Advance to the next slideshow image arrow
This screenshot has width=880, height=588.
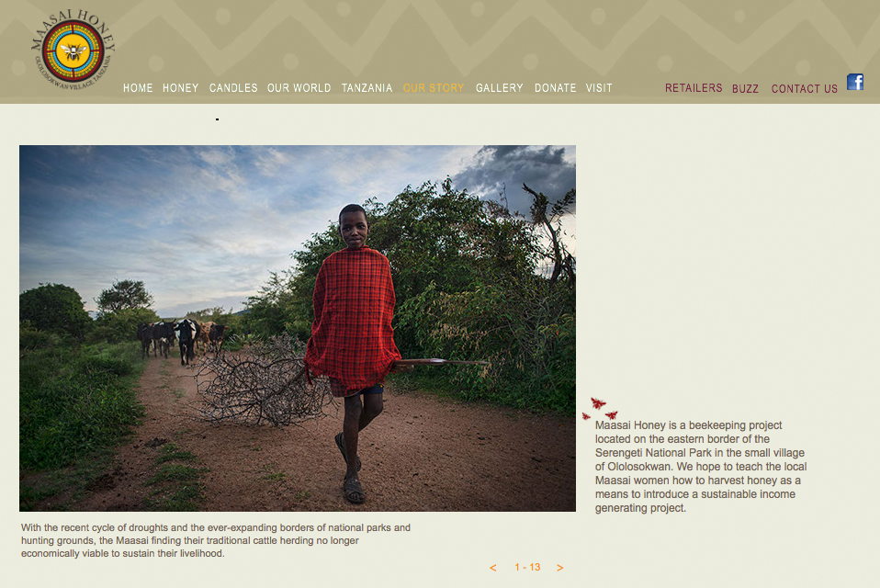pyautogui.click(x=560, y=568)
